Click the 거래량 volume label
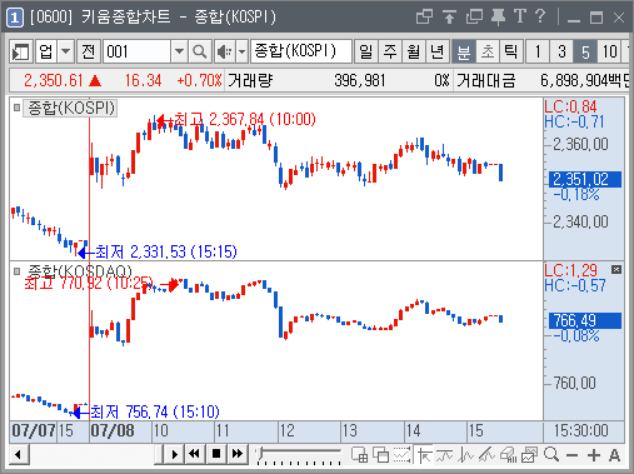Viewport: 634px width, 474px height. coord(250,80)
